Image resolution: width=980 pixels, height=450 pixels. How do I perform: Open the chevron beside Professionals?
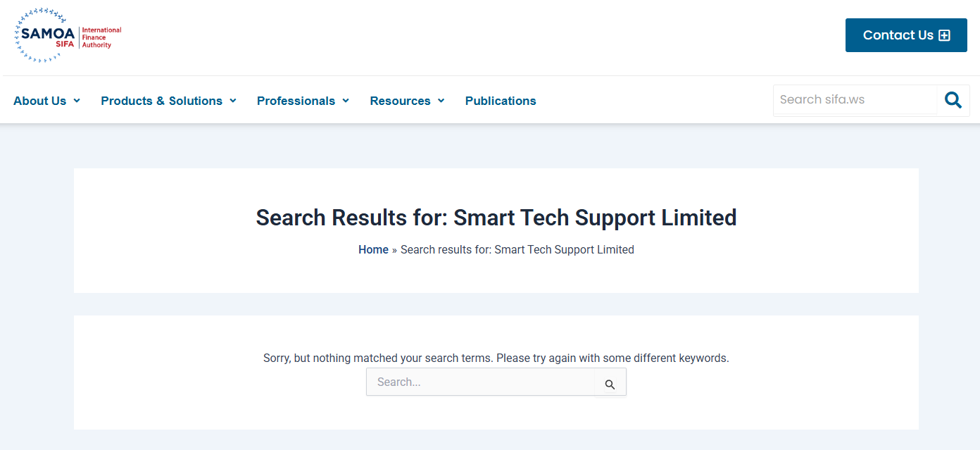(346, 101)
